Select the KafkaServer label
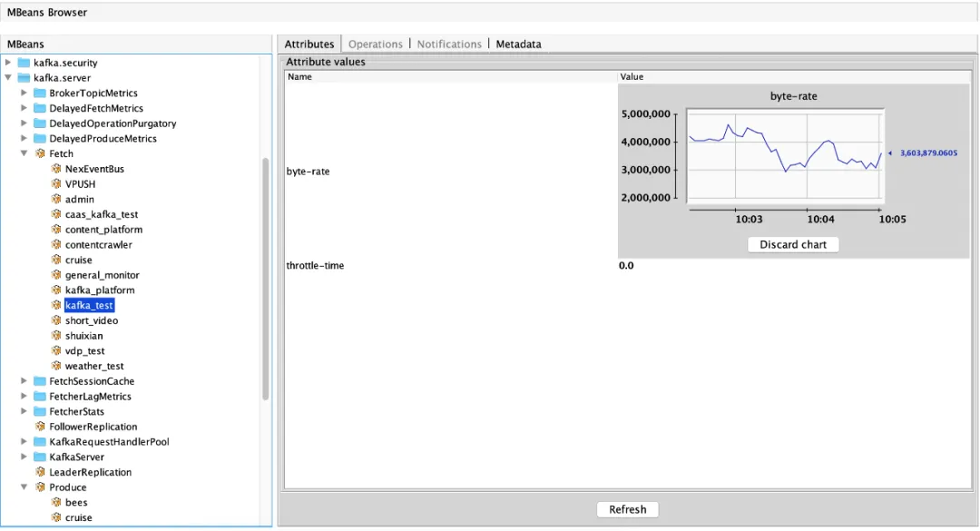The height and width of the screenshot is (531, 980). pos(77,457)
